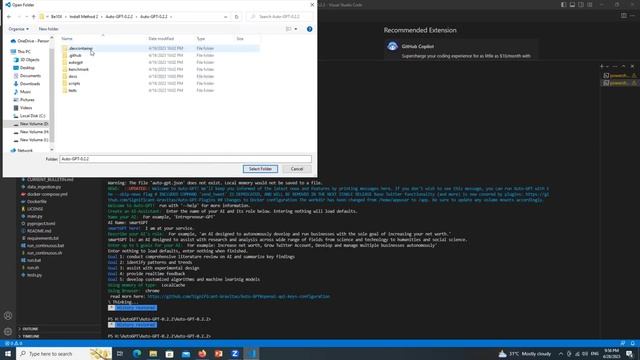Viewport: 640px width, 360px height.
Task: Open LICENSE file in VS Code explorer
Action: click(35, 209)
